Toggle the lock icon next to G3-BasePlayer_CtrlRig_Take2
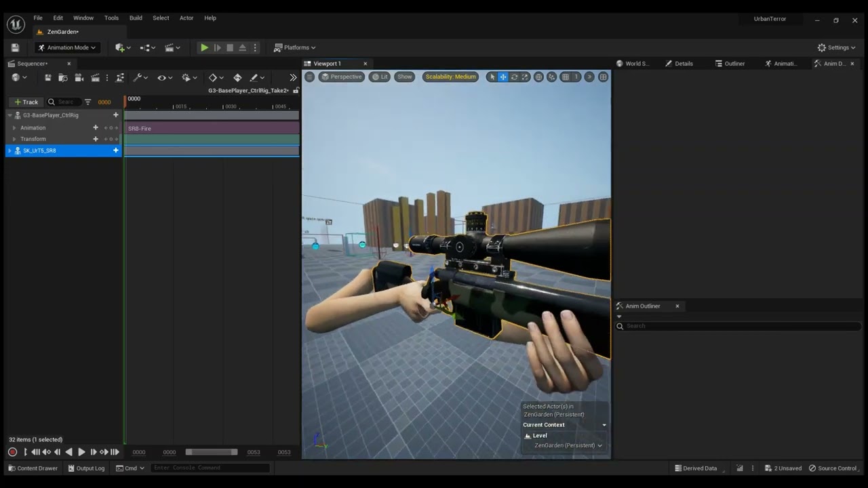Image resolution: width=868 pixels, height=488 pixels. (296, 90)
